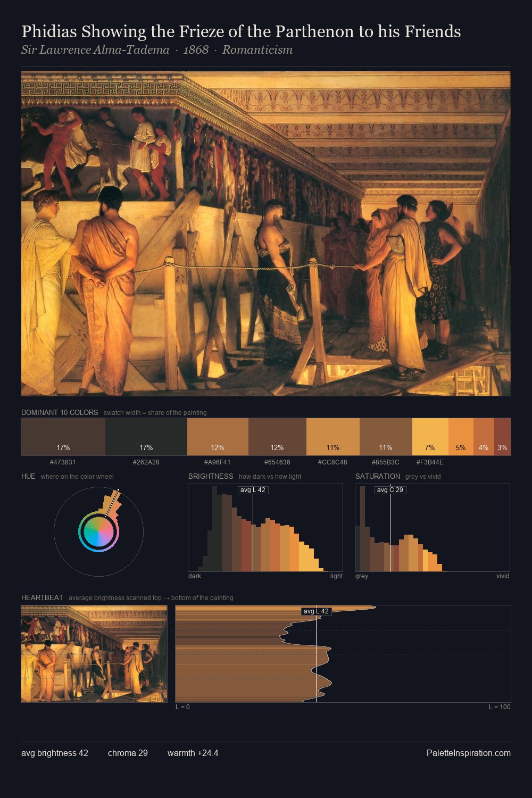The image size is (532, 798).
Task: Click the 'L = 100' axis label
Action: coord(500,707)
